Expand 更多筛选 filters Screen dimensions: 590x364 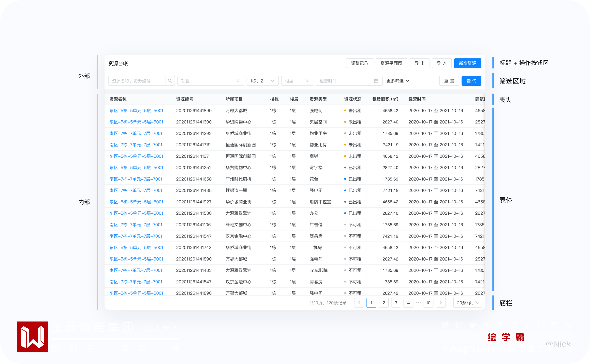398,81
